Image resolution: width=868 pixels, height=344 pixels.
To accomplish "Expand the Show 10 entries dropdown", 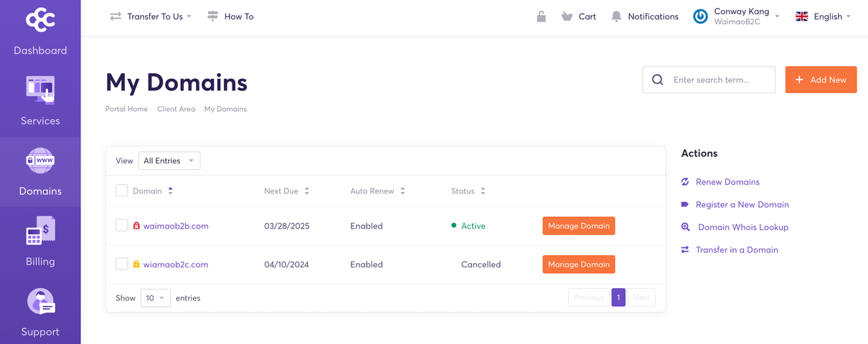I will click(x=155, y=298).
